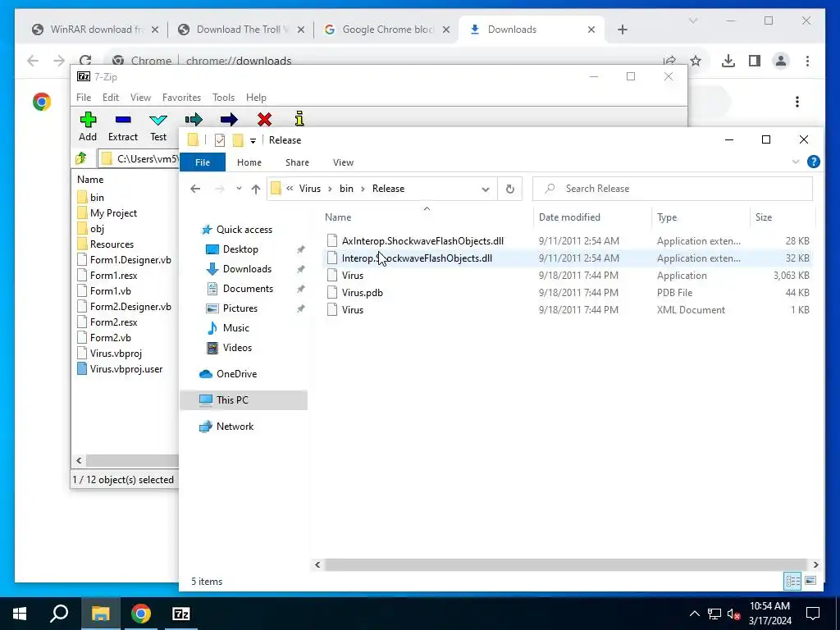Click the 7-Zip taskbar icon
This screenshot has height=630, width=840.
click(181, 614)
